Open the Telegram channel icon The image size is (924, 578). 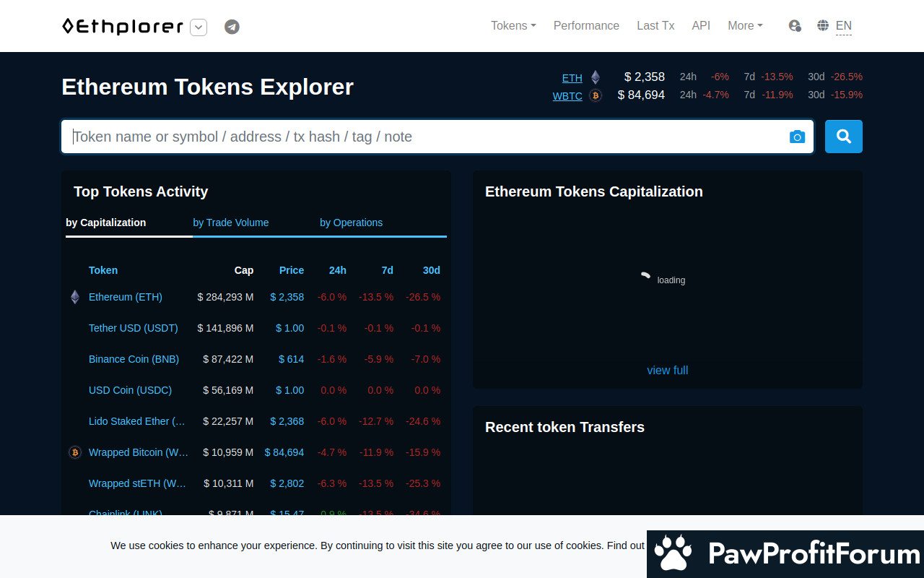point(232,27)
